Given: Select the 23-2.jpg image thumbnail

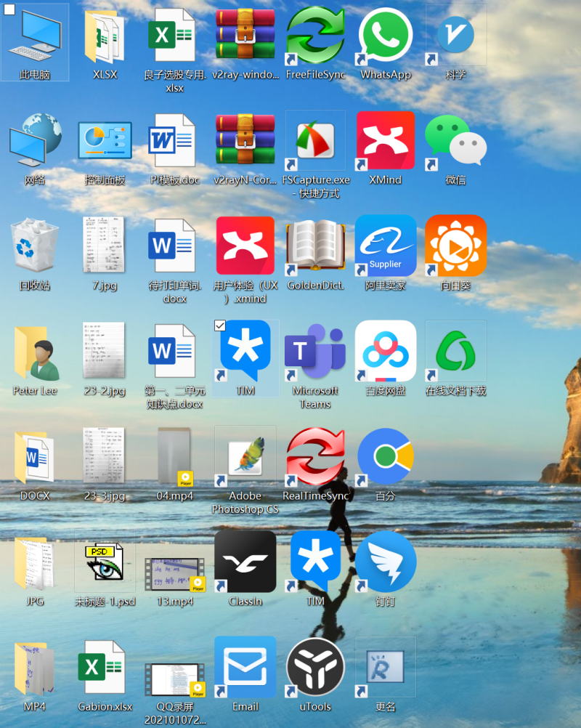Looking at the screenshot, I should click(x=104, y=350).
